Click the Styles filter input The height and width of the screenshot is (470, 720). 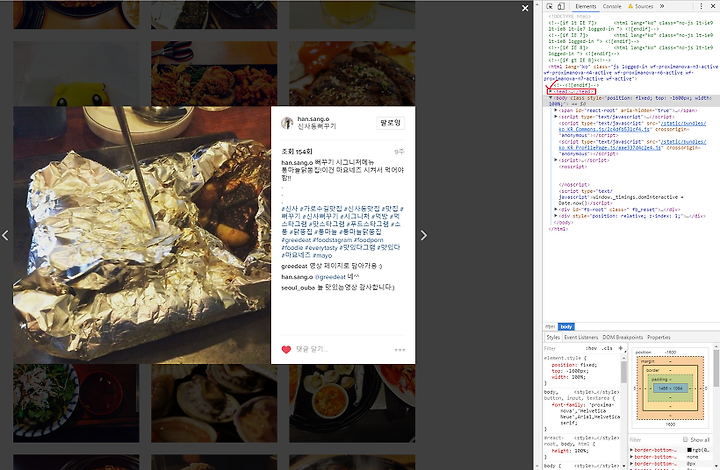562,348
